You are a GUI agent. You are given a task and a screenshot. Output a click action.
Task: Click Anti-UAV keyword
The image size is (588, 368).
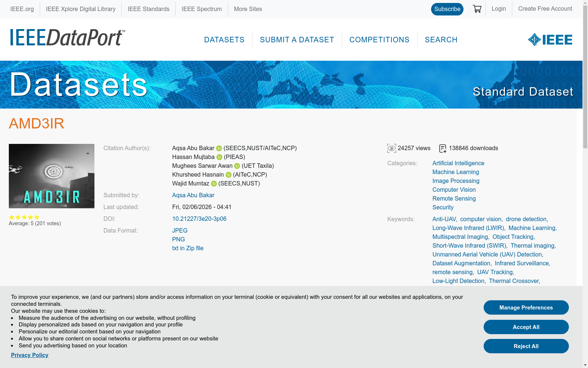click(444, 219)
